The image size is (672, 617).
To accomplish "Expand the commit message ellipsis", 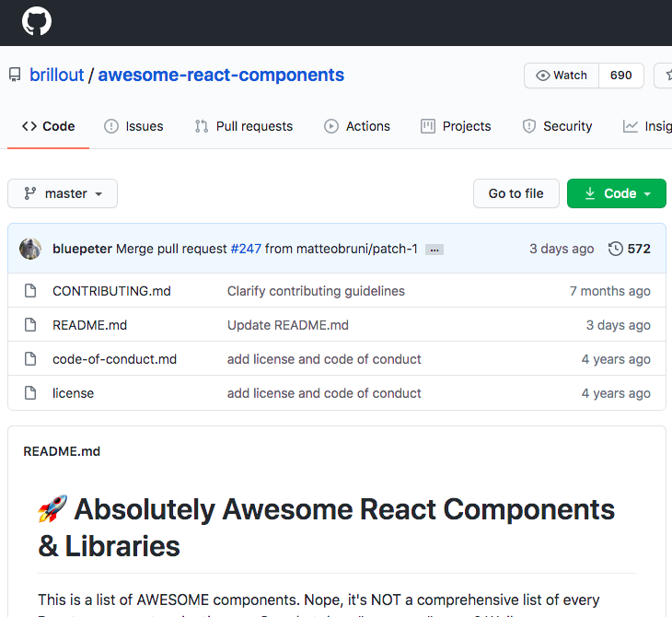I will pyautogui.click(x=434, y=250).
